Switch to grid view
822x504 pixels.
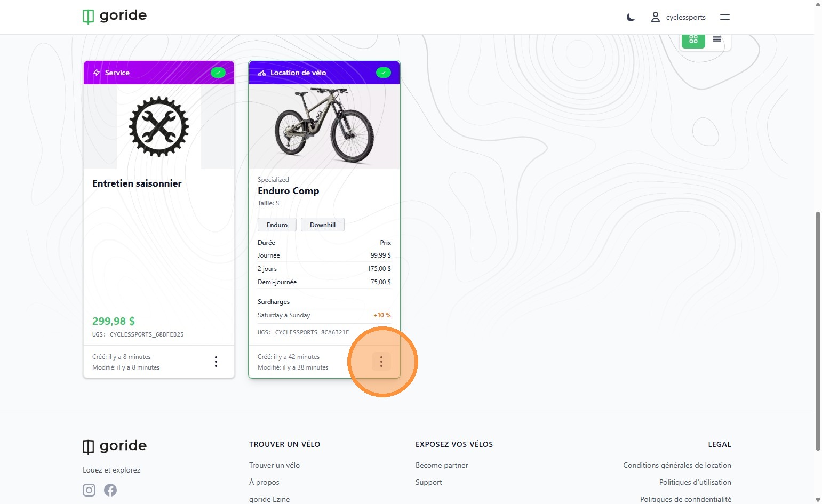tap(693, 39)
